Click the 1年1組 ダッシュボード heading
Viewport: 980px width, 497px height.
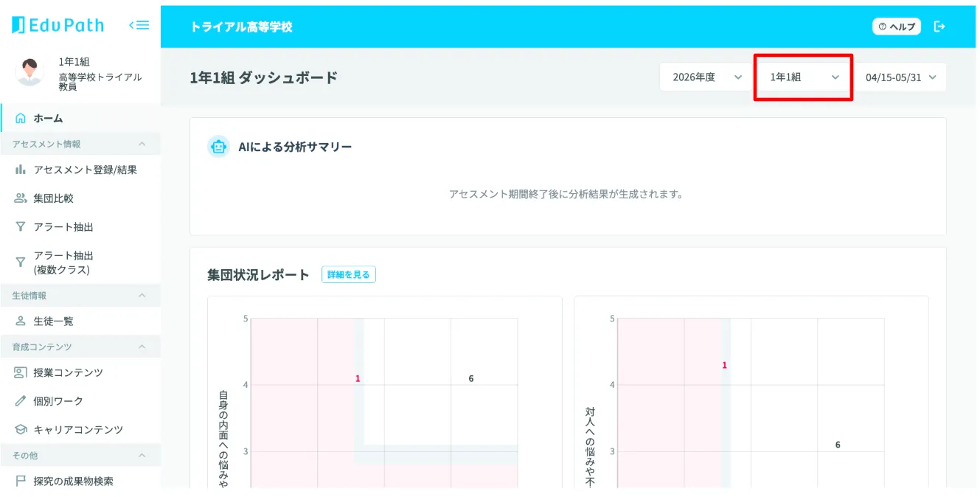[x=263, y=77]
